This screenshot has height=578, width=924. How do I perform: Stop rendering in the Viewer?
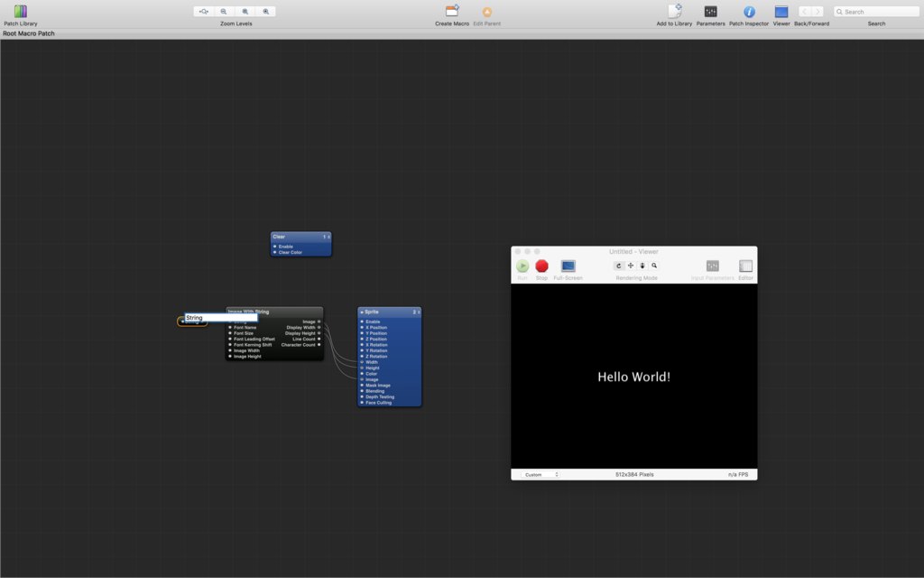(x=541, y=266)
